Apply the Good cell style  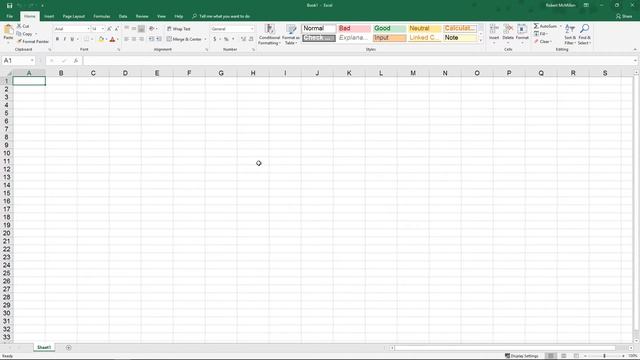coord(389,28)
